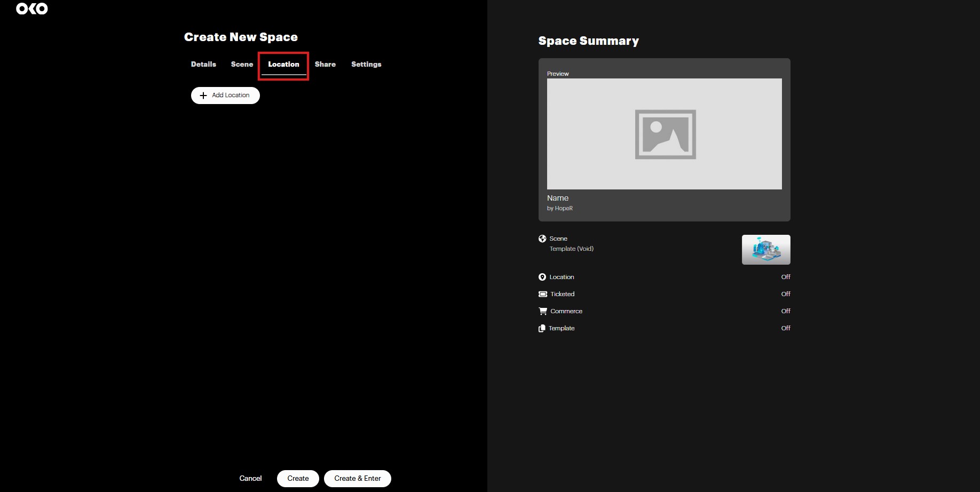Click the Ticketed Off status
The image size is (980, 492).
pos(785,294)
